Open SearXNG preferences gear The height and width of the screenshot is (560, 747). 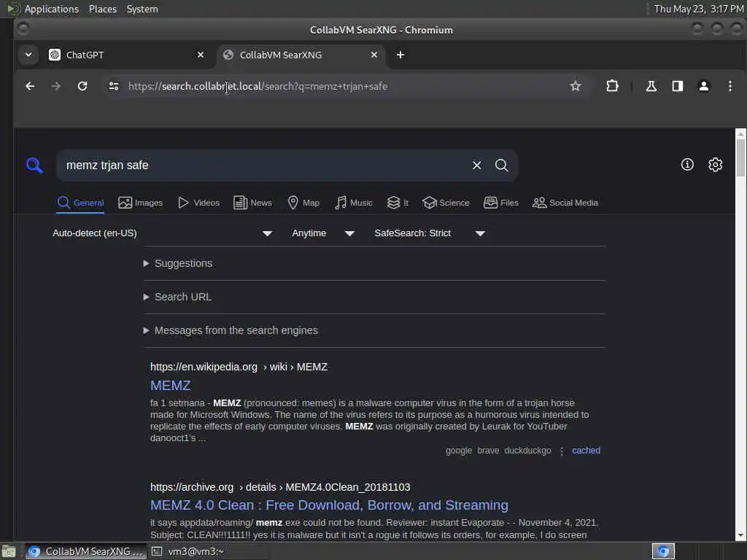pos(715,165)
